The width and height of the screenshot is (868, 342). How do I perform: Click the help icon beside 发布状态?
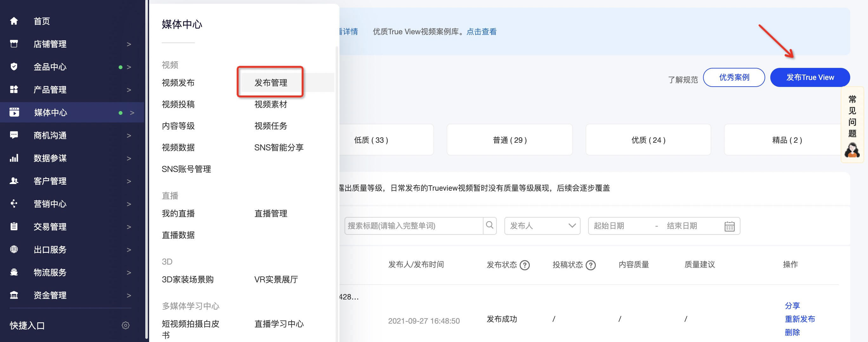[524, 265]
